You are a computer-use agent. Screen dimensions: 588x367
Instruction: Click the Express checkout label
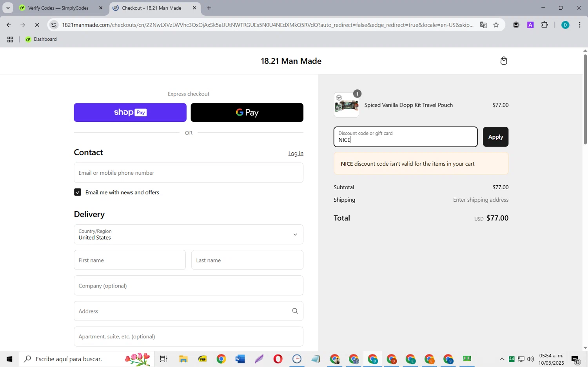click(189, 94)
